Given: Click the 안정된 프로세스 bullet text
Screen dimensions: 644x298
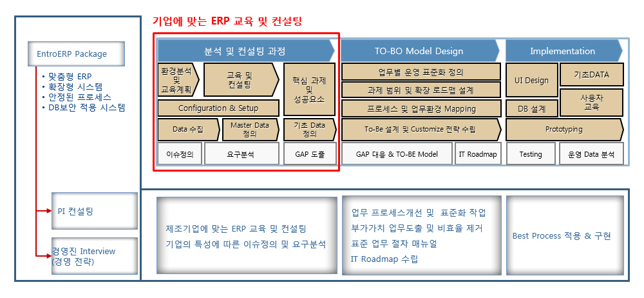Looking at the screenshot, I should [80, 97].
